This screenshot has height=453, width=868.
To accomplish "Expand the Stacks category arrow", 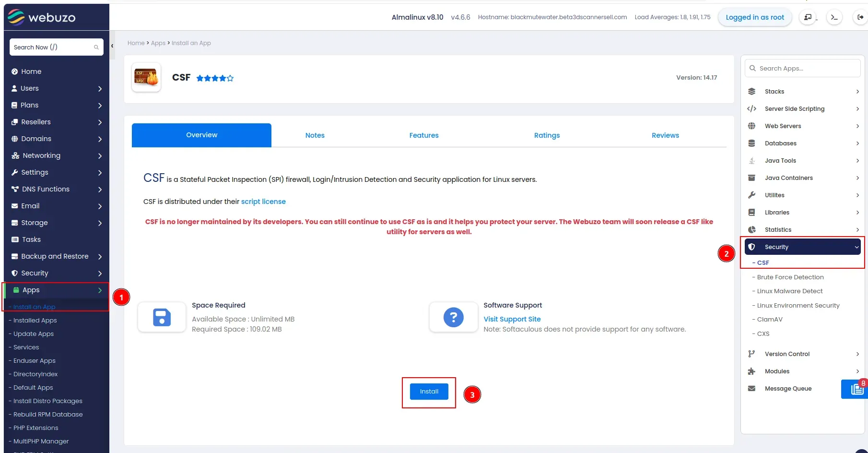I will coord(857,92).
